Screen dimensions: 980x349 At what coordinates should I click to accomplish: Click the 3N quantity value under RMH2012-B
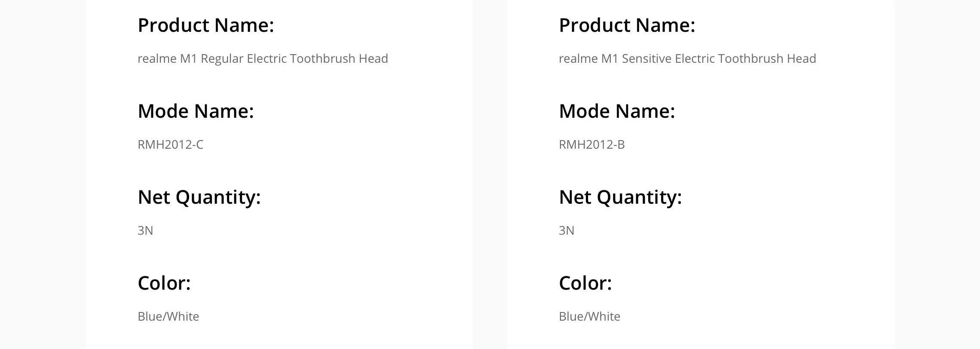pos(567,230)
